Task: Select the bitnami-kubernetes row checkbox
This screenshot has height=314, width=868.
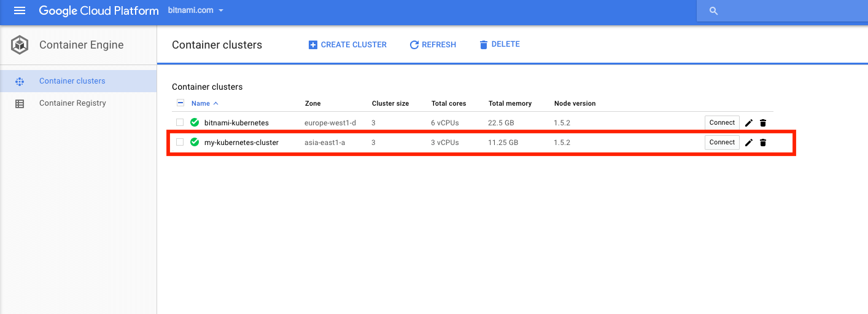Action: [180, 122]
